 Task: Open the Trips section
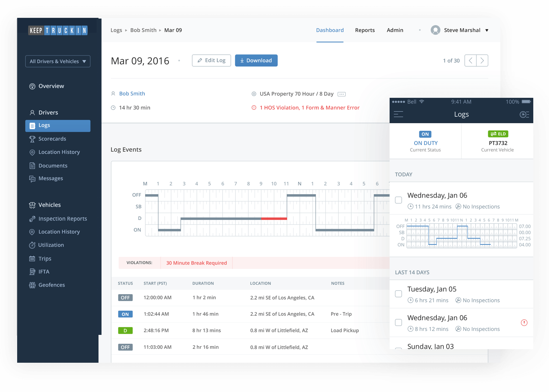point(44,258)
